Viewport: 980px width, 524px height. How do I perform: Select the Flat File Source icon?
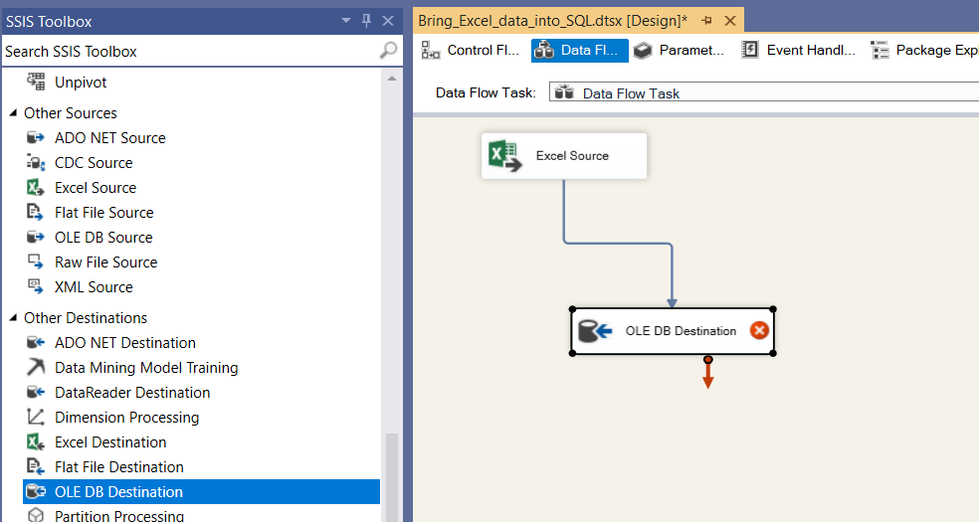coord(35,213)
